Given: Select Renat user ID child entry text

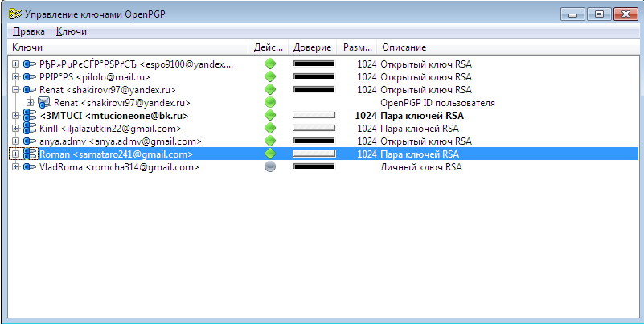Looking at the screenshot, I should pos(122,103).
